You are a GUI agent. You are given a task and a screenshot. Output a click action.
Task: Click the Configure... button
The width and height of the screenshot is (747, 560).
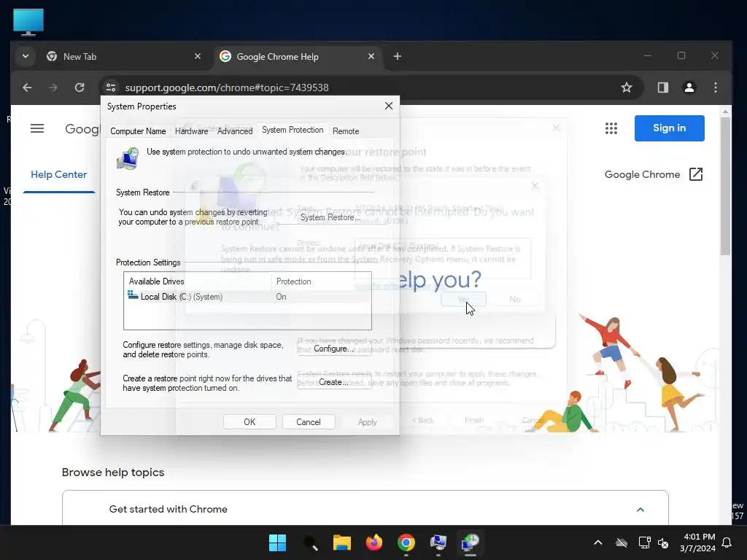coord(334,349)
